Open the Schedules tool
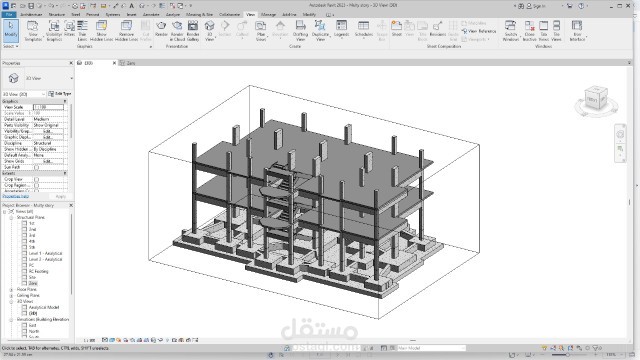This screenshot has height=360, width=640. (x=363, y=29)
